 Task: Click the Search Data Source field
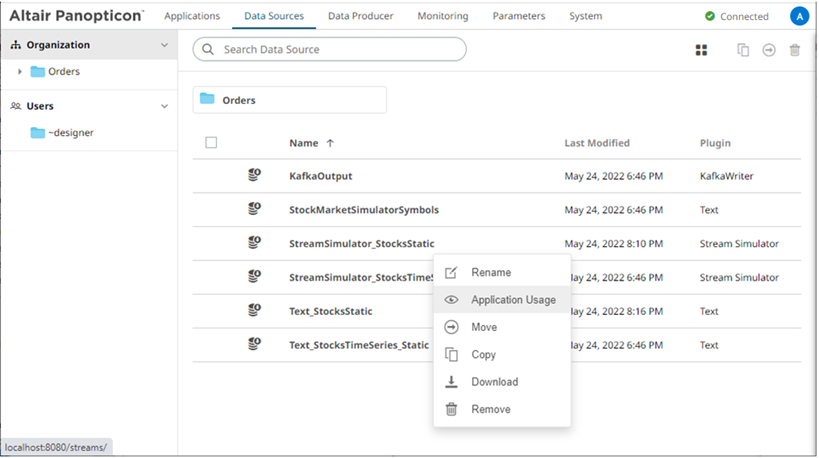(330, 49)
